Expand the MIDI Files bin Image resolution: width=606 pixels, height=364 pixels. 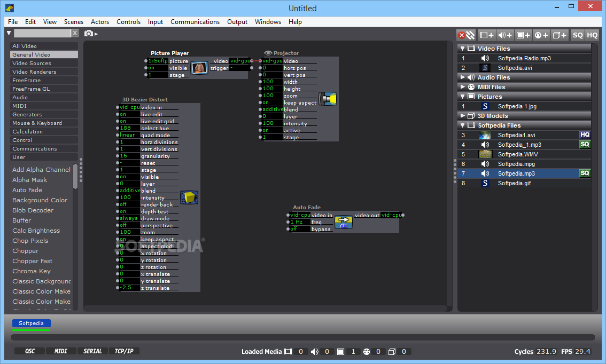tap(462, 87)
